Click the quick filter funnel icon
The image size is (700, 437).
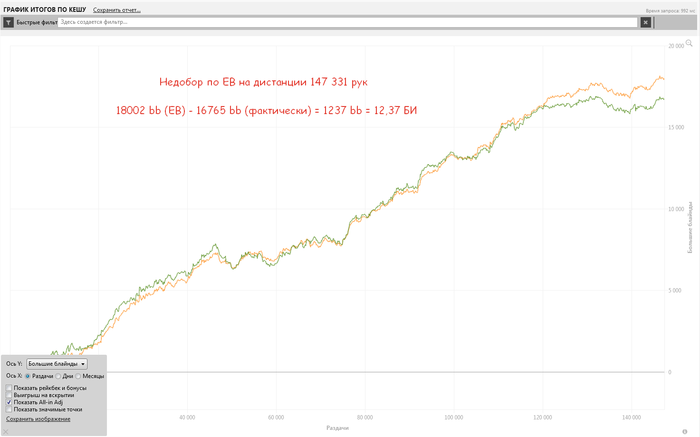[x=8, y=22]
